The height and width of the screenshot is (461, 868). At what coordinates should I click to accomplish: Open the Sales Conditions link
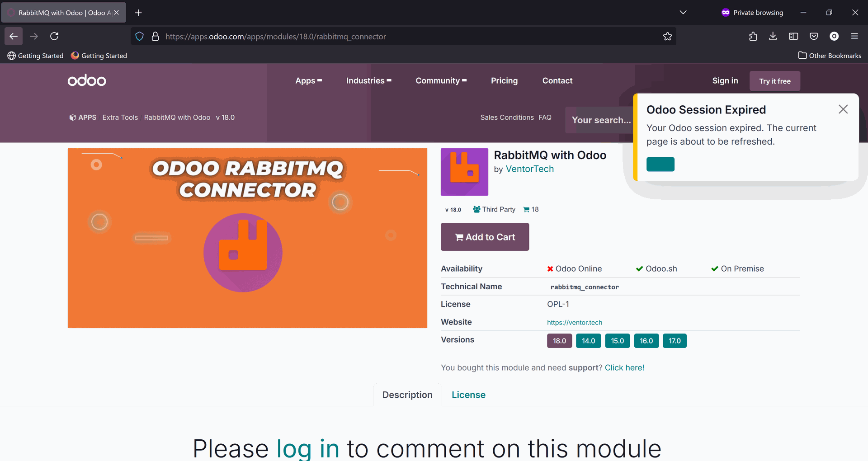coord(507,118)
